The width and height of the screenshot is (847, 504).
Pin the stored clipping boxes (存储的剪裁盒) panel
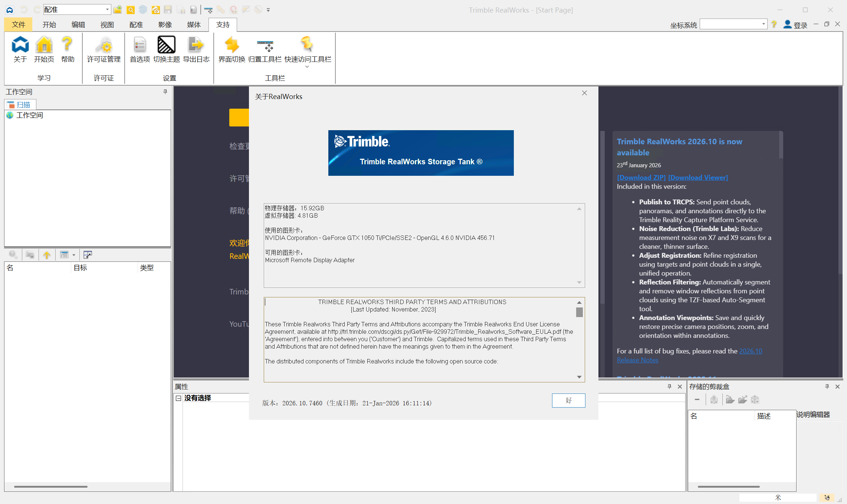827,386
